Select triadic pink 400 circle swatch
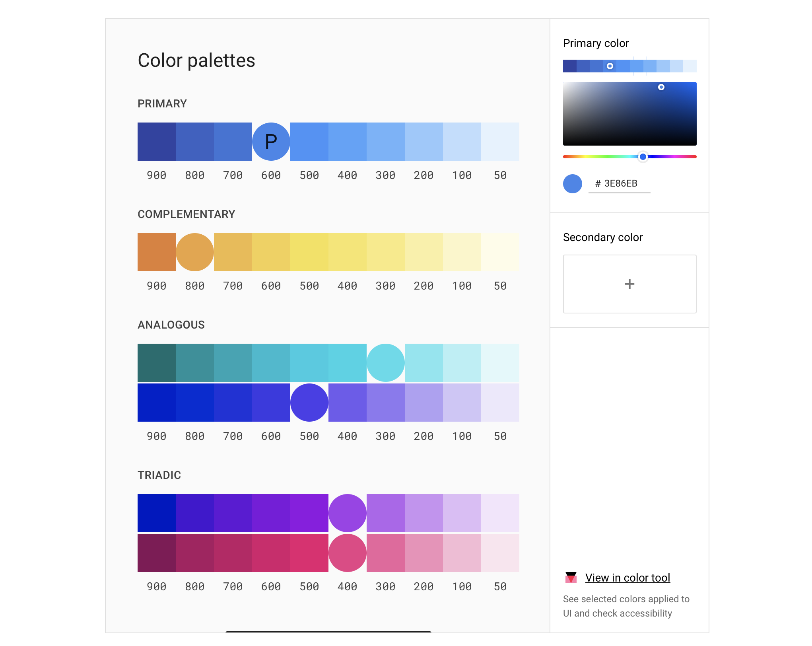The height and width of the screenshot is (646, 812). coord(348,553)
